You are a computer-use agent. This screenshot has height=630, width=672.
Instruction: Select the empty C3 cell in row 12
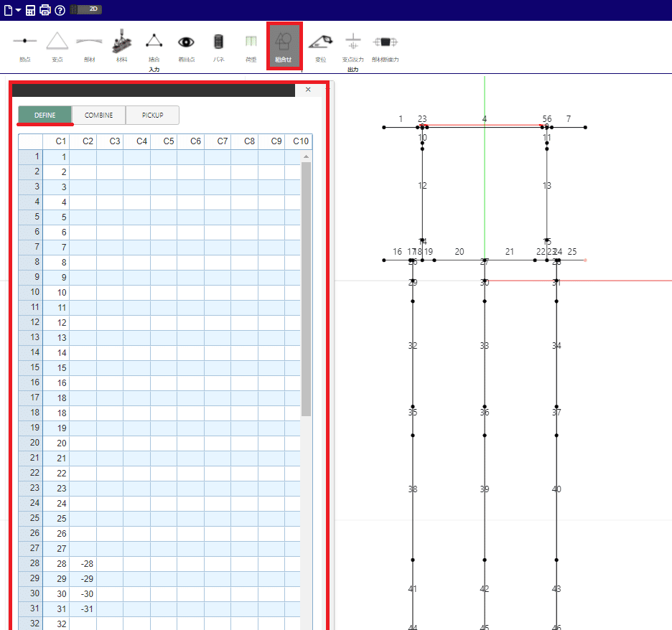[110, 322]
